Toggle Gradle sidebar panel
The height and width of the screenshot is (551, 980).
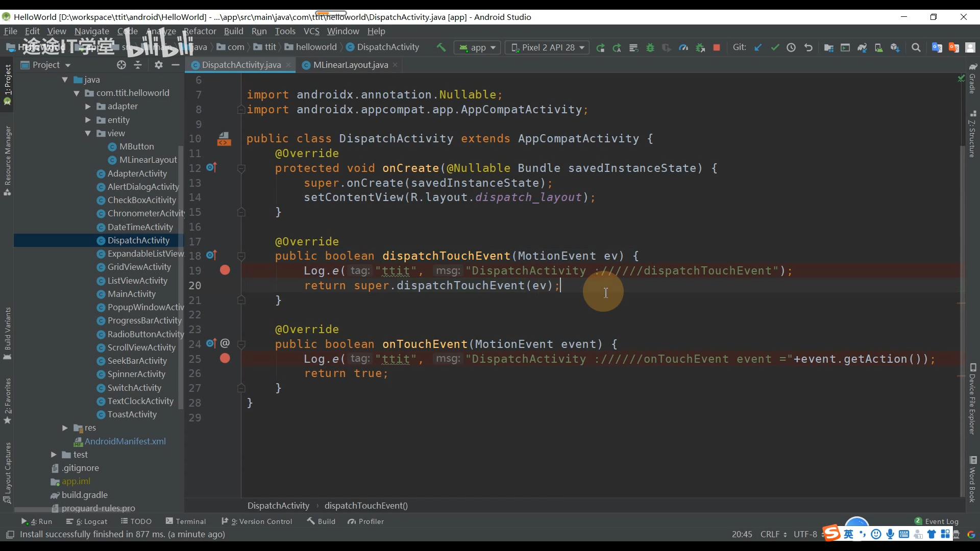[x=973, y=78]
